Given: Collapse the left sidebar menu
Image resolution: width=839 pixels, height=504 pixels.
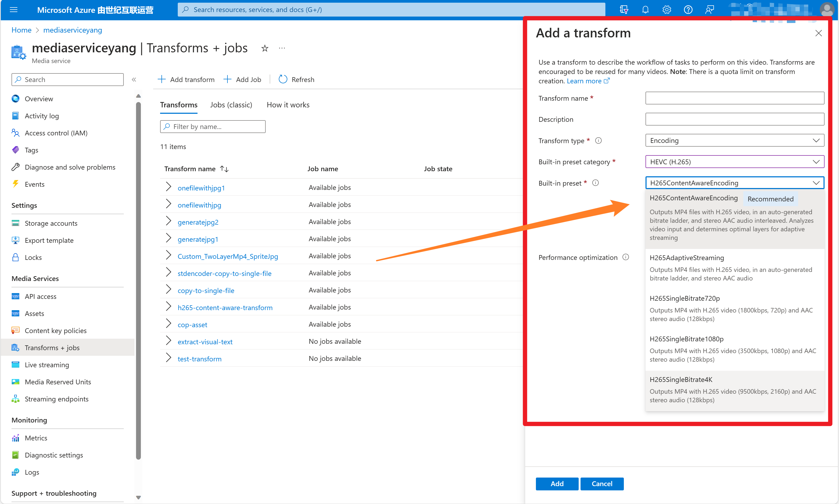Looking at the screenshot, I should pos(134,80).
